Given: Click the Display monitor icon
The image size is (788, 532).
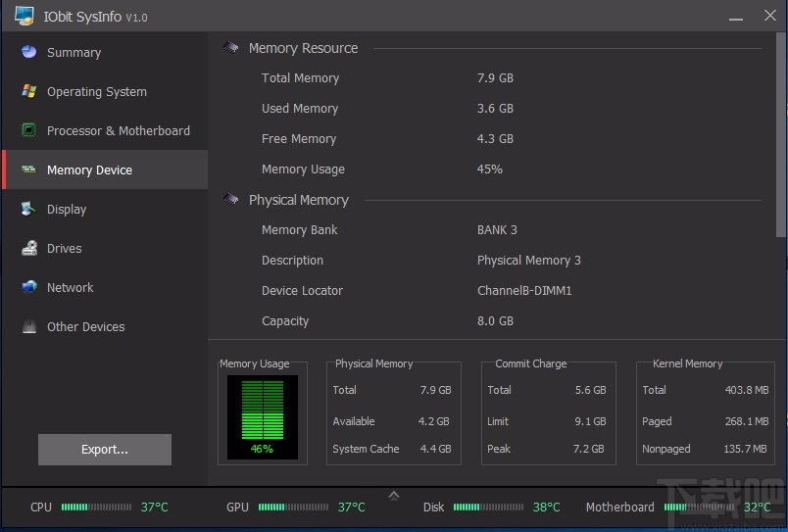Looking at the screenshot, I should [x=29, y=209].
